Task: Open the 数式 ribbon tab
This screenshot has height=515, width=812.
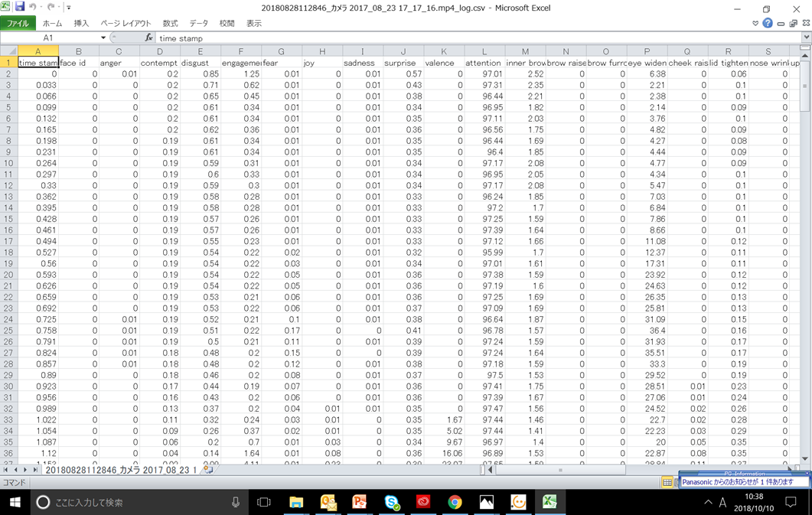Action: (x=170, y=23)
